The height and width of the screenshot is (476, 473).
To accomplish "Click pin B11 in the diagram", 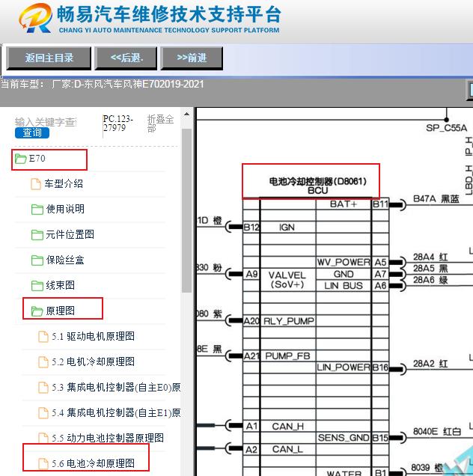I will (x=380, y=204).
